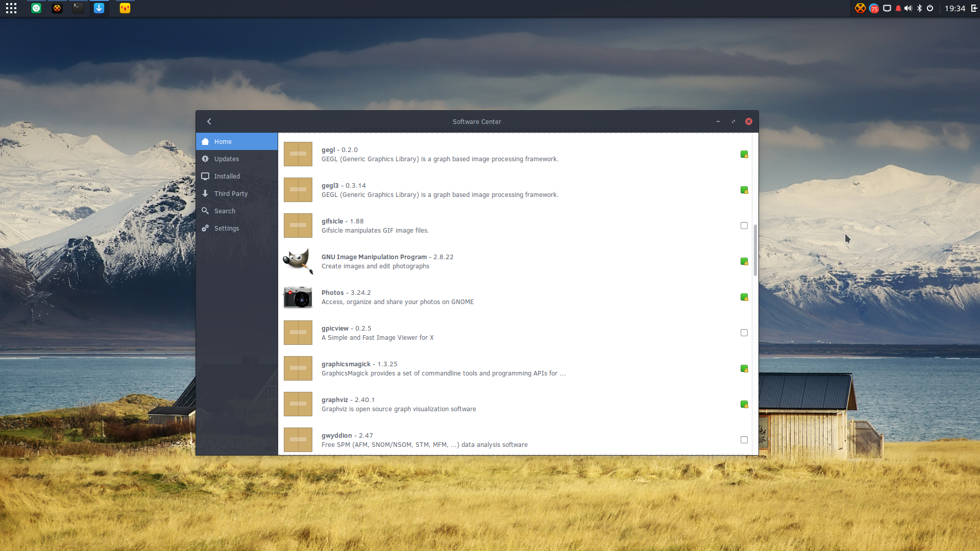Image resolution: width=980 pixels, height=551 pixels.
Task: Open Settings in the sidebar
Action: pos(237,229)
